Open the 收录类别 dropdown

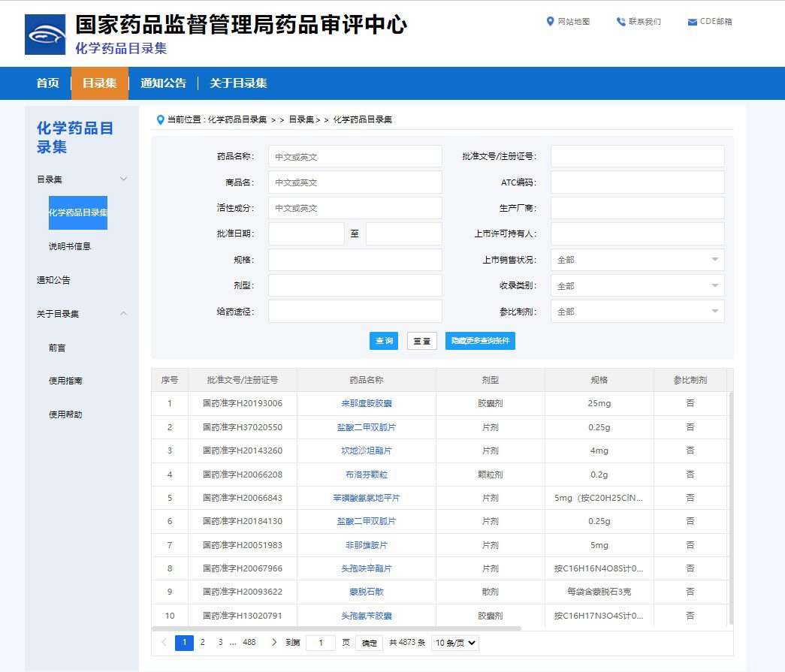tap(637, 285)
